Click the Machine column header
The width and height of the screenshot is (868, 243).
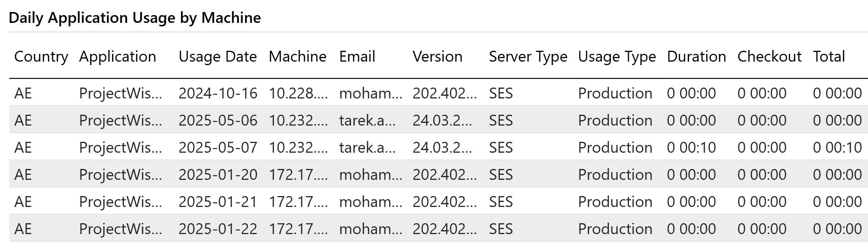tap(297, 57)
